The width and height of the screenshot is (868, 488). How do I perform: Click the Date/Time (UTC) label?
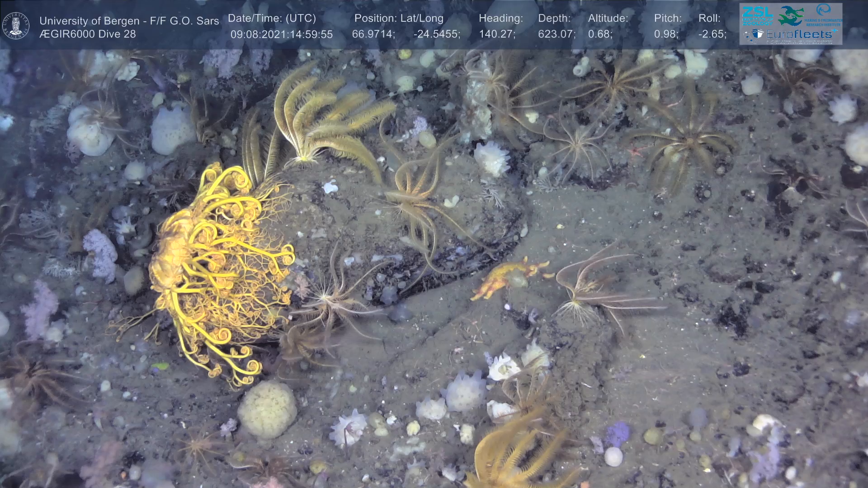pos(272,18)
